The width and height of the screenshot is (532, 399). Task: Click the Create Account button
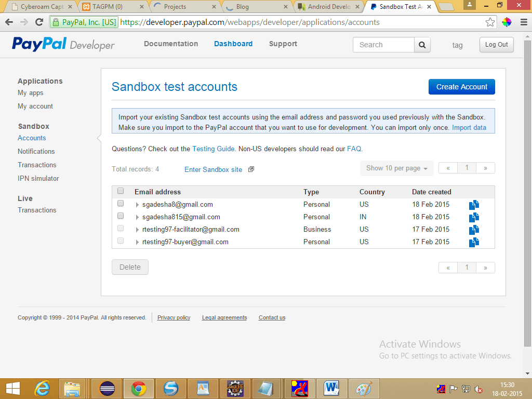[462, 87]
